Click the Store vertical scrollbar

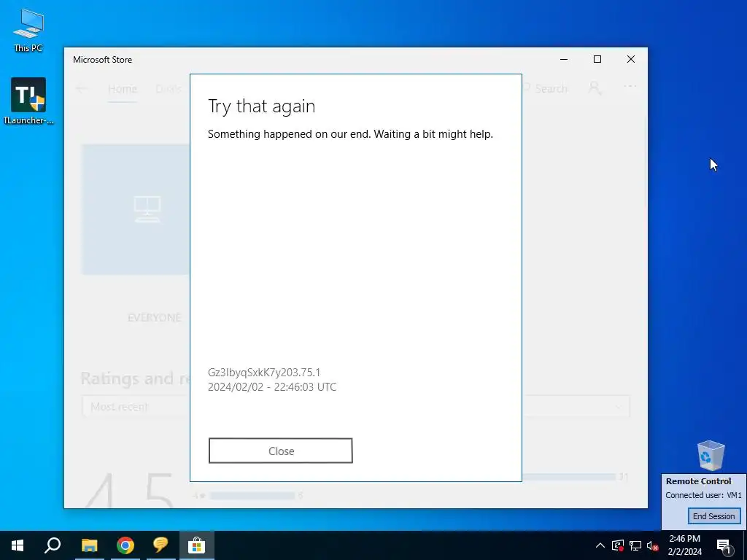(x=646, y=162)
